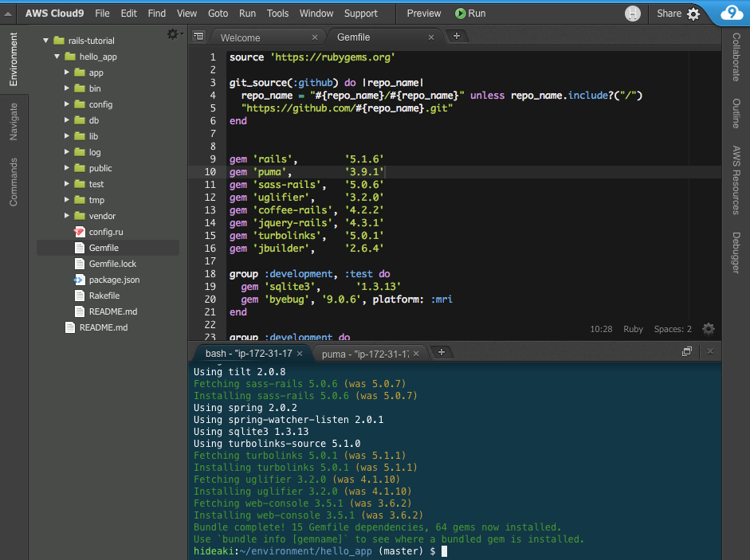Viewport: 750px width, 560px height.
Task: Click the Preview button
Action: (424, 14)
